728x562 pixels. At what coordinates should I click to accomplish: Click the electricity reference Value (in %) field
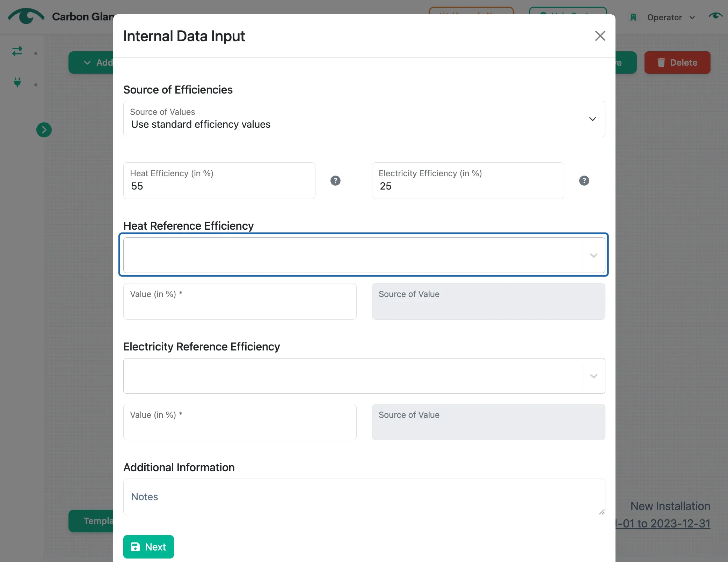click(x=240, y=422)
